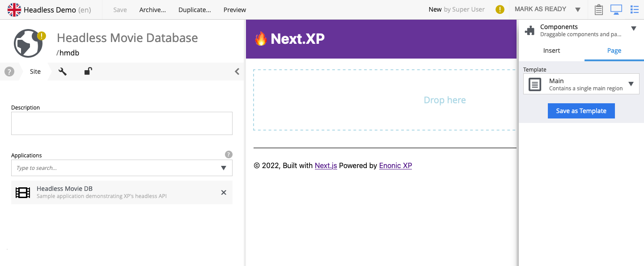Click the 'New by Super User' status text
The image size is (644, 266).
(457, 9)
